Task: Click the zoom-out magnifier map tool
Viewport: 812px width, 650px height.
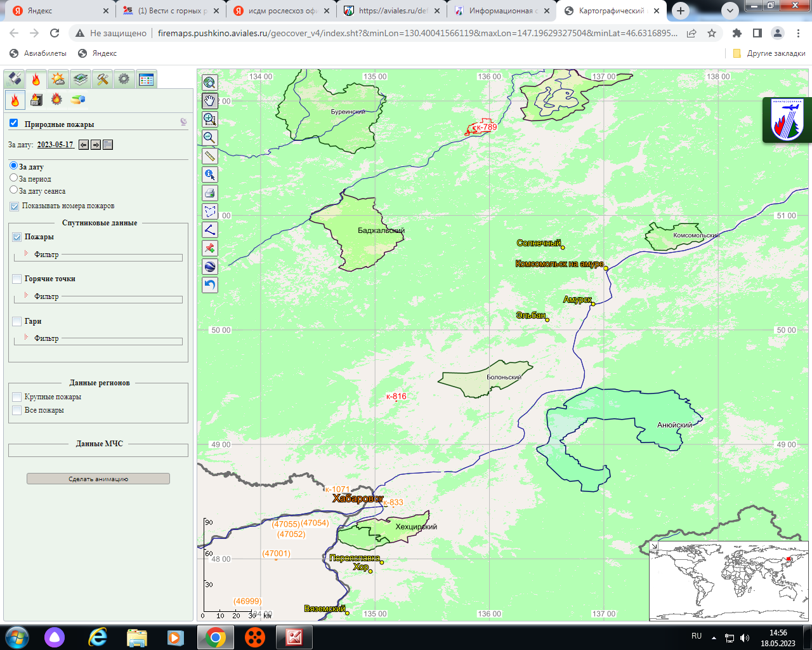Action: pos(210,138)
